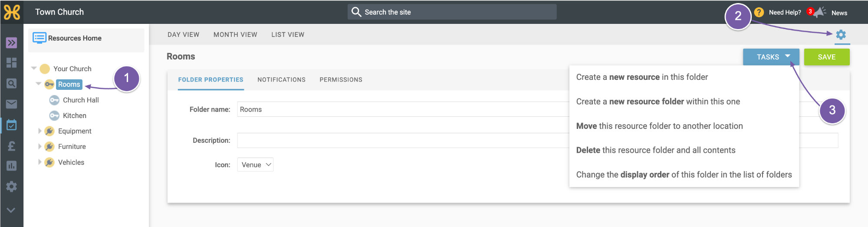Open the blue cog module settings icon
The image size is (868, 227).
pyautogui.click(x=841, y=35)
